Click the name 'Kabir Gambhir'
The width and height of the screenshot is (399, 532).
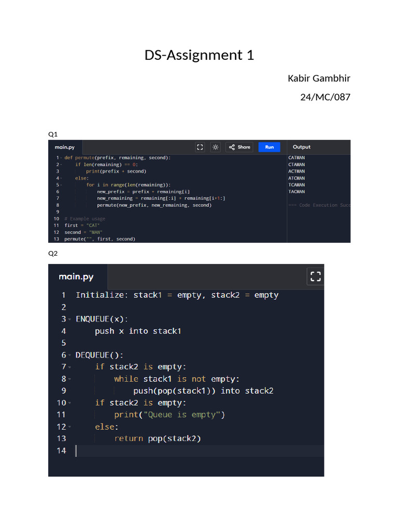pos(319,78)
